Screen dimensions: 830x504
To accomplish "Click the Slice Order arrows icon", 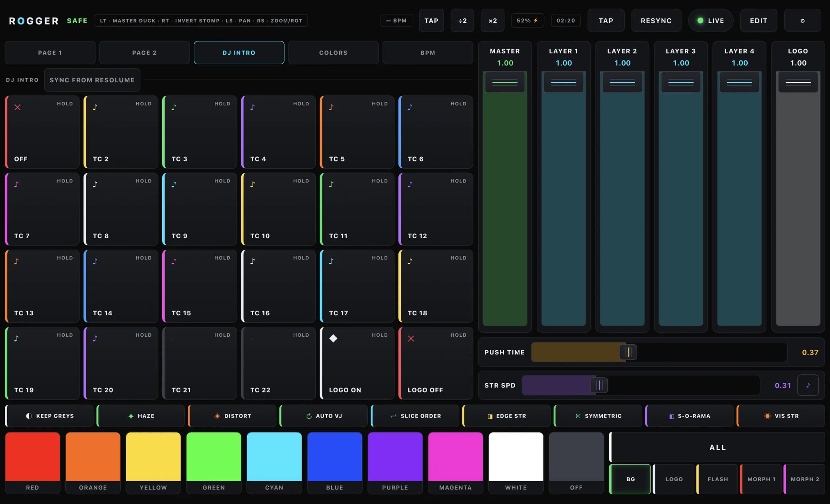I will click(x=393, y=416).
